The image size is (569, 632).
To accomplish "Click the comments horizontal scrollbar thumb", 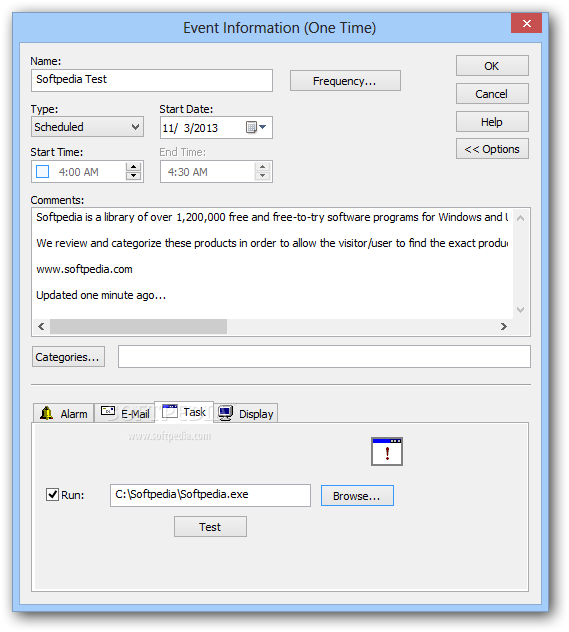I will (138, 326).
